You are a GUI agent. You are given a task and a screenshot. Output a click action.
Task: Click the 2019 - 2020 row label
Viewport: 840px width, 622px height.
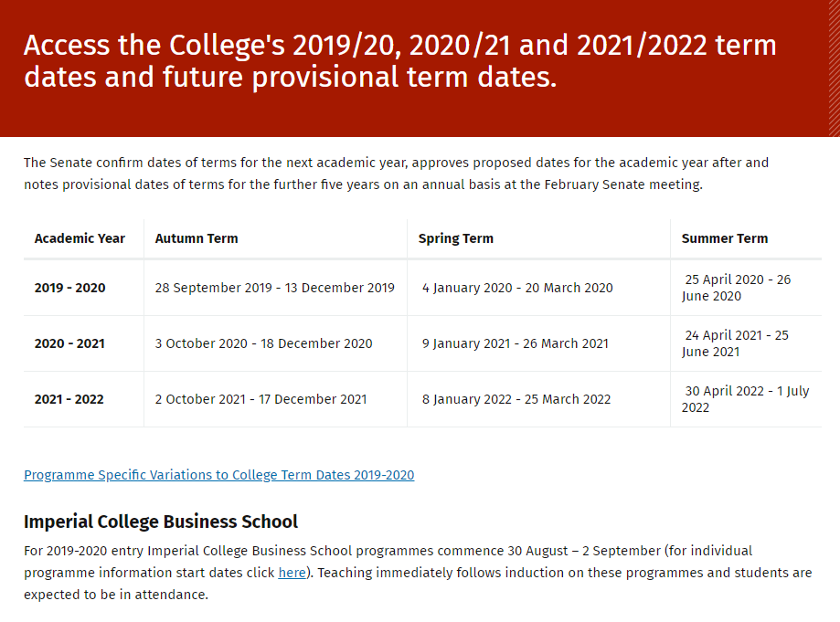[70, 288]
